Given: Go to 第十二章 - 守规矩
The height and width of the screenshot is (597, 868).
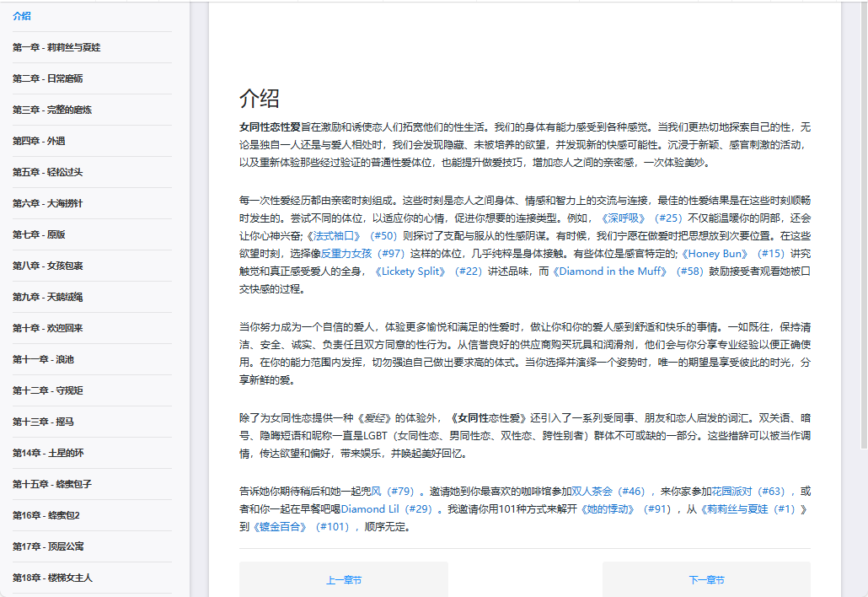Looking at the screenshot, I should (48, 390).
